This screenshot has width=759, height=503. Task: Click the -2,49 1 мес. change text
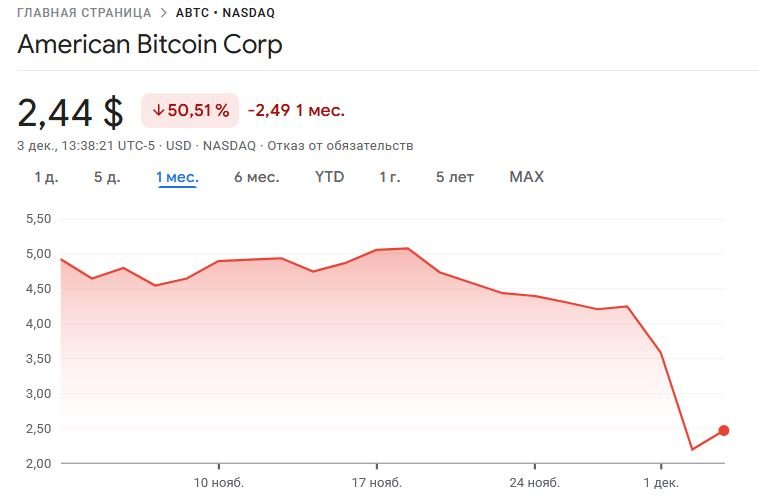(296, 110)
